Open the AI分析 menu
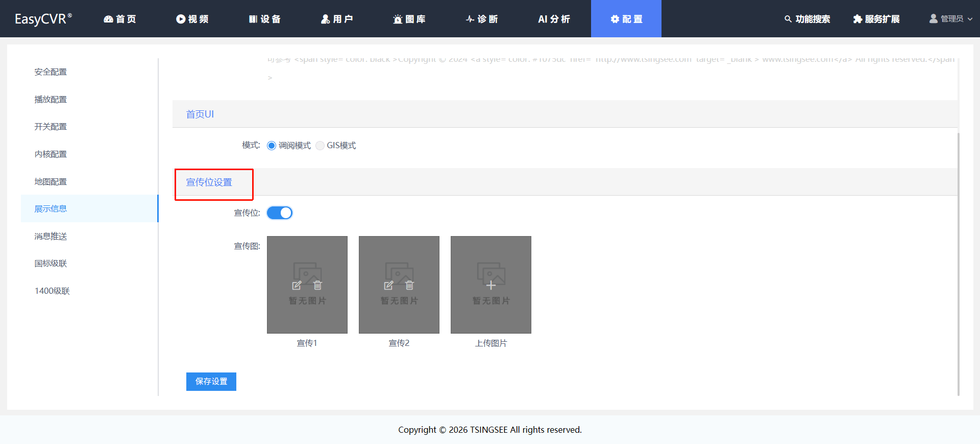This screenshot has width=980, height=444. tap(554, 19)
